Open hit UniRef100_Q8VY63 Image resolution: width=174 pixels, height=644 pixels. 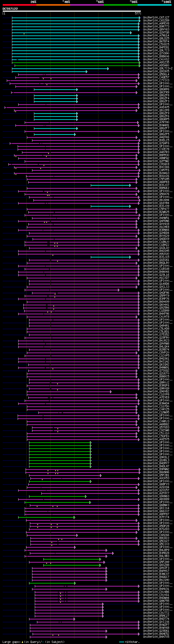point(156,29)
